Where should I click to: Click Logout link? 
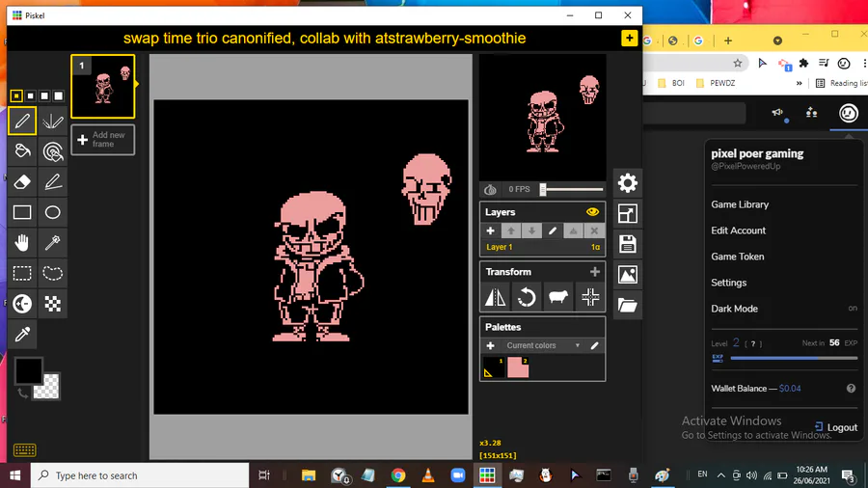click(836, 427)
